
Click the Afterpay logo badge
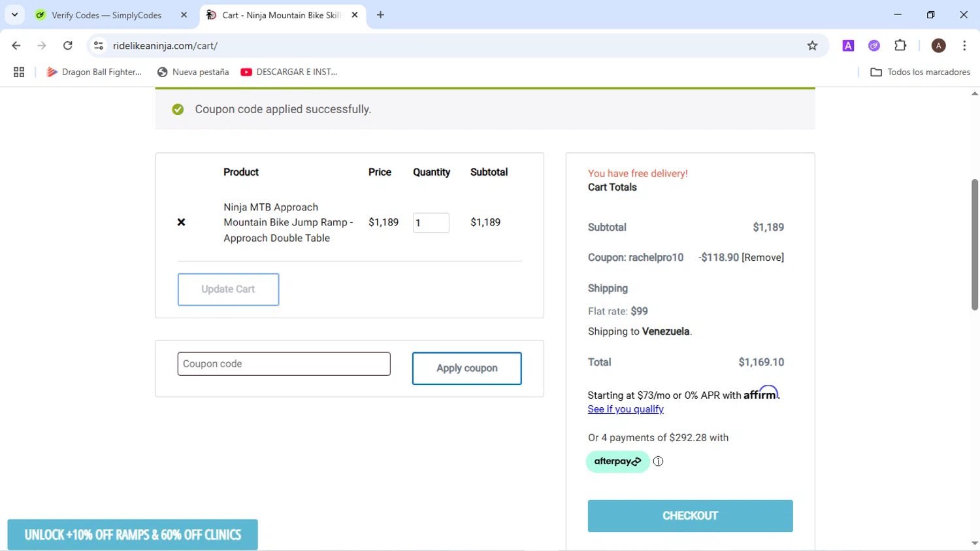[x=617, y=461]
